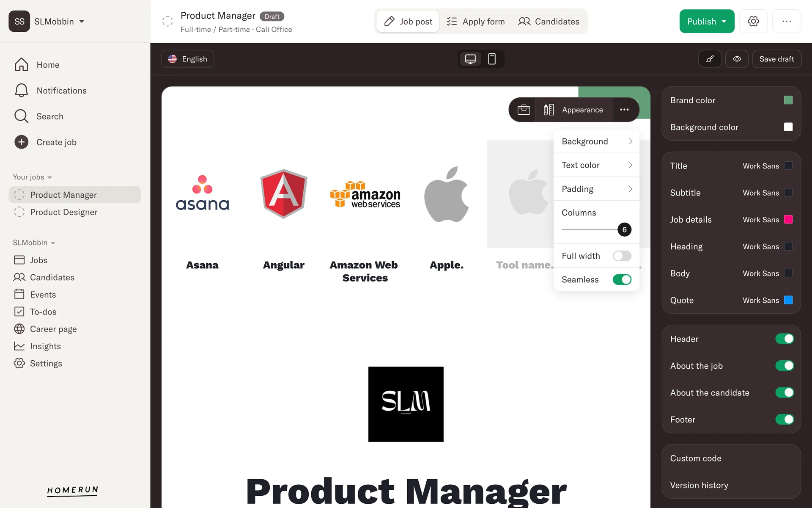812x508 pixels.
Task: Switch to the Apply form tab
Action: (x=476, y=21)
